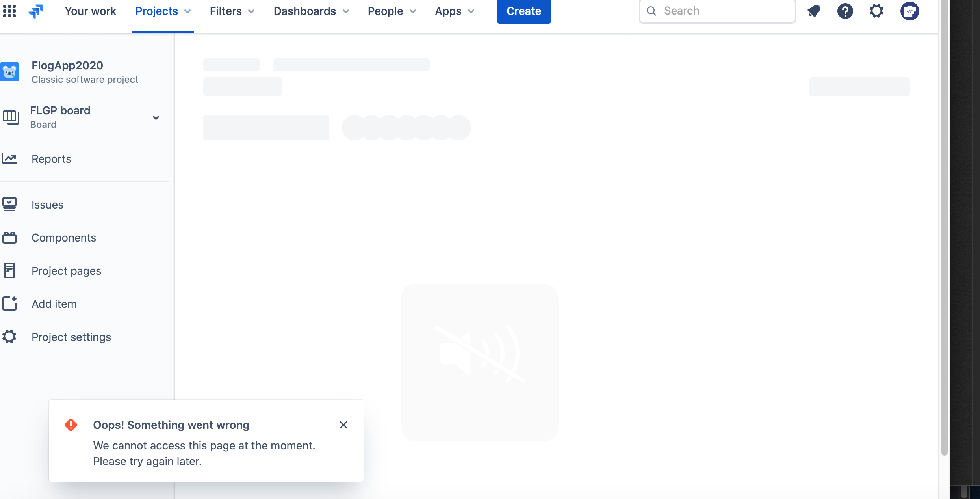
Task: Open the user profile avatar
Action: [909, 11]
